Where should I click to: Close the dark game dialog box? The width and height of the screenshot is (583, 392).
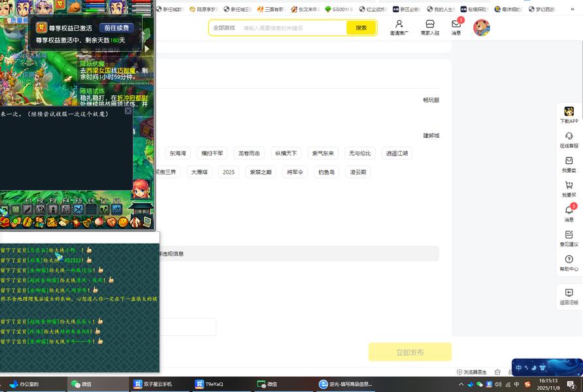(x=128, y=110)
